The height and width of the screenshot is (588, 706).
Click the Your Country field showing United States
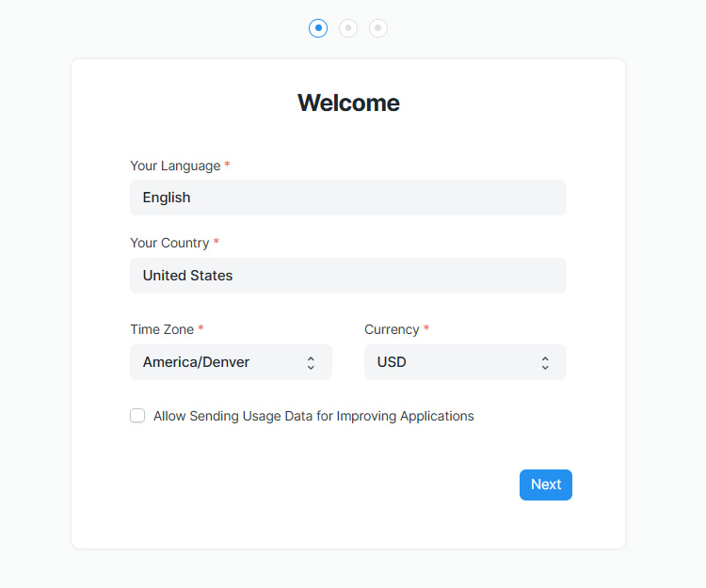pyautogui.click(x=348, y=276)
